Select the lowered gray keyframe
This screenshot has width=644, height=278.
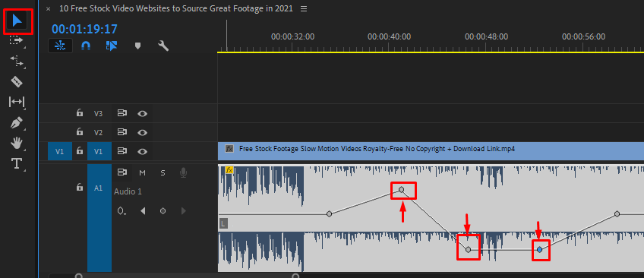tap(469, 249)
